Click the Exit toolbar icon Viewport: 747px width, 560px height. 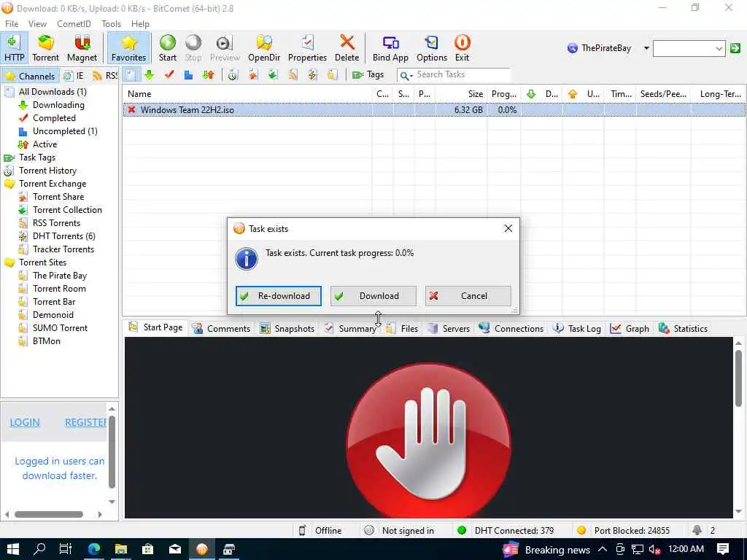462,47
